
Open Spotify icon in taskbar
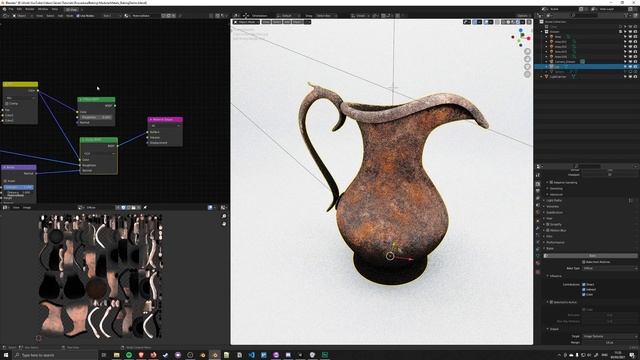(x=129, y=355)
